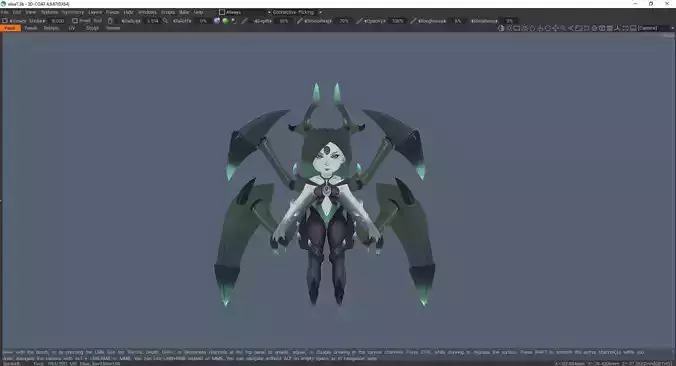Open the File menu
The width and height of the screenshot is (676, 366).
[x=5, y=12]
